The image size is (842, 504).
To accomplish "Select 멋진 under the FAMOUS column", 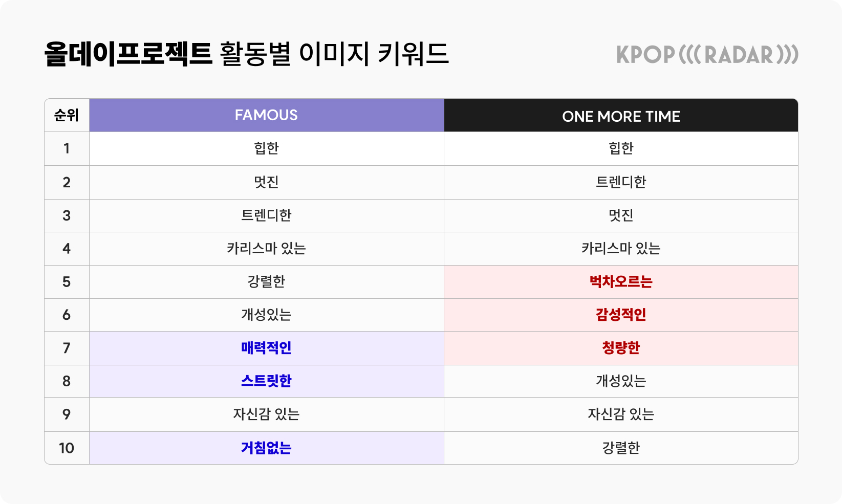I will pyautogui.click(x=266, y=182).
